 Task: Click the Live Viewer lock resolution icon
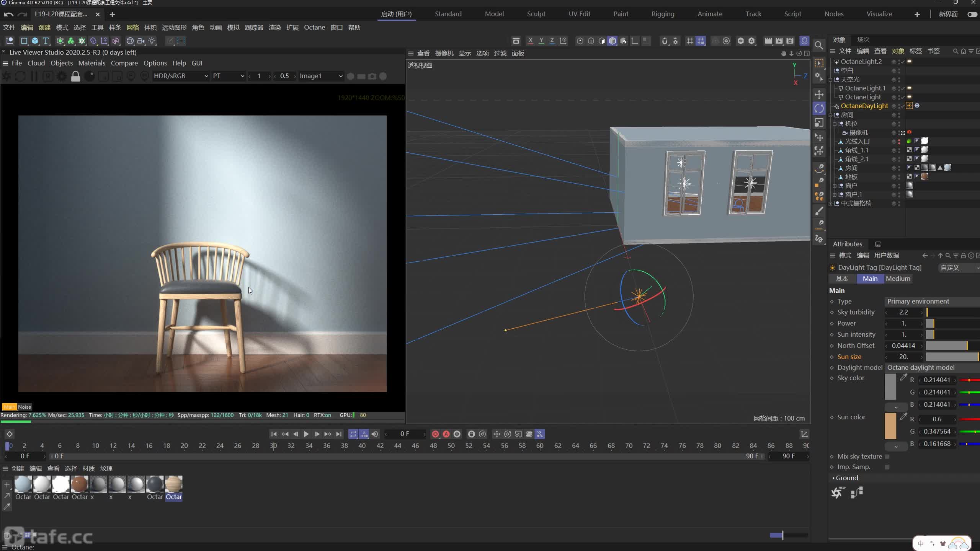coord(75,76)
